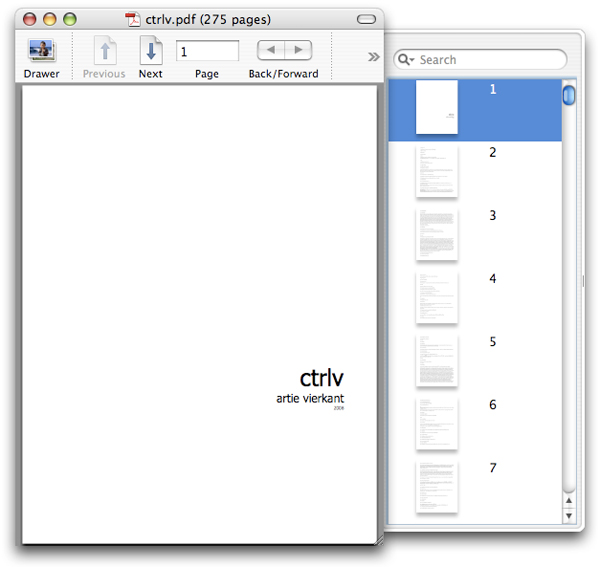This screenshot has height=567, width=600.
Task: Click the toolbar toggle pill button
Action: (x=366, y=19)
